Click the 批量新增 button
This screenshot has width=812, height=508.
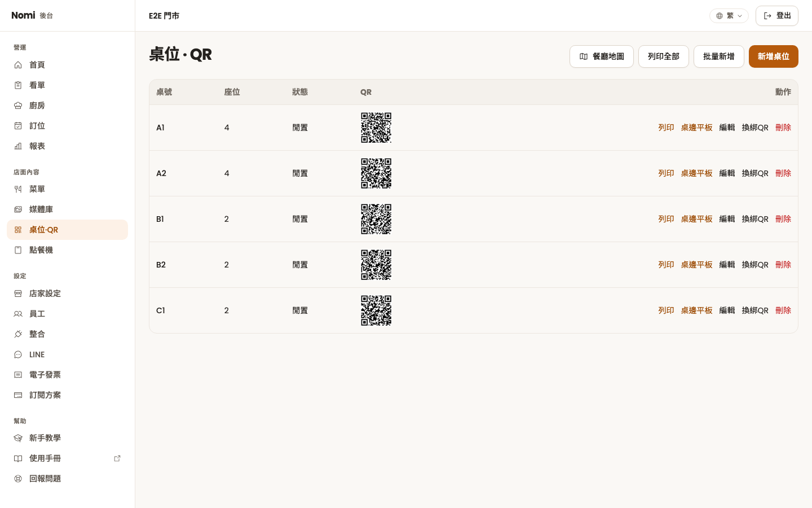tap(719, 56)
